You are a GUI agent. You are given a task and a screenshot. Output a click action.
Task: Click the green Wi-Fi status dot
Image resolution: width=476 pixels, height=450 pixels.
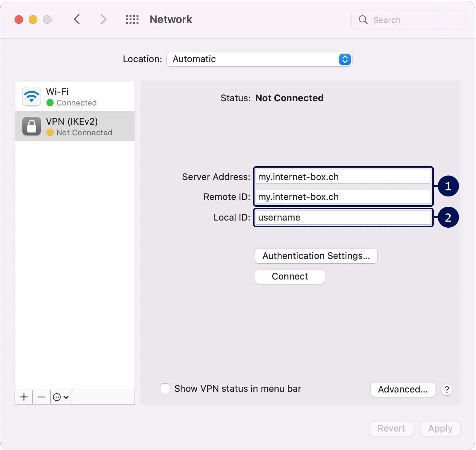(50, 103)
